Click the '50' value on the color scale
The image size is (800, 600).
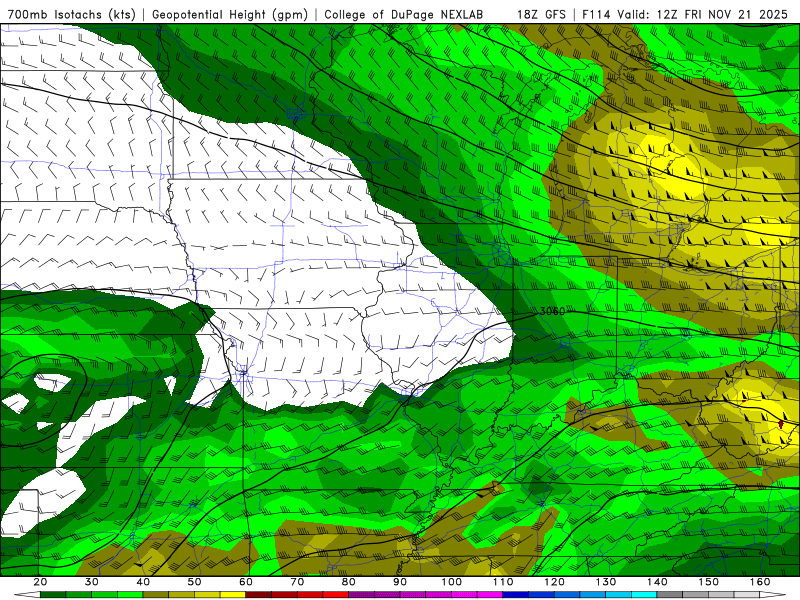point(194,582)
